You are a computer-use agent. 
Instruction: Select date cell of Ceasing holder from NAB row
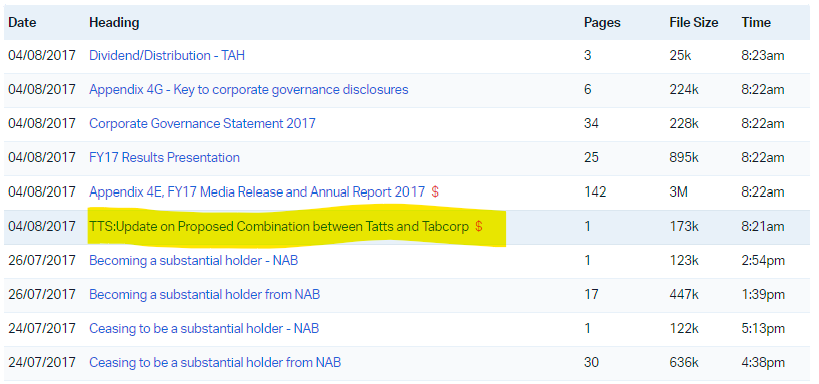42,362
